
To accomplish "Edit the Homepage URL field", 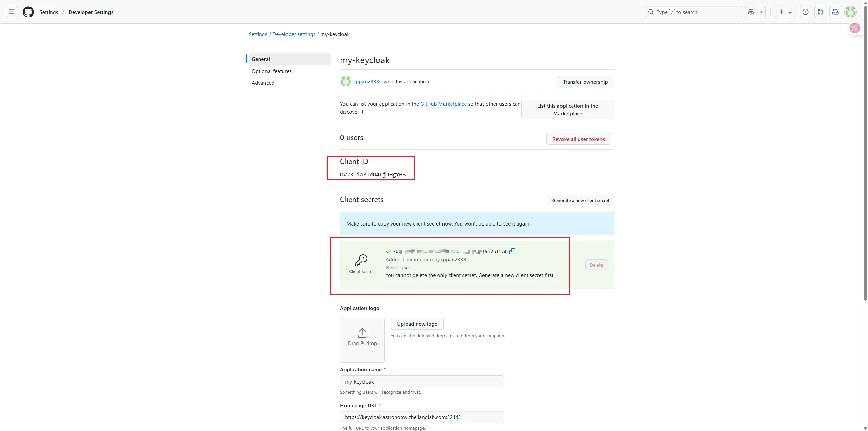I will click(422, 417).
